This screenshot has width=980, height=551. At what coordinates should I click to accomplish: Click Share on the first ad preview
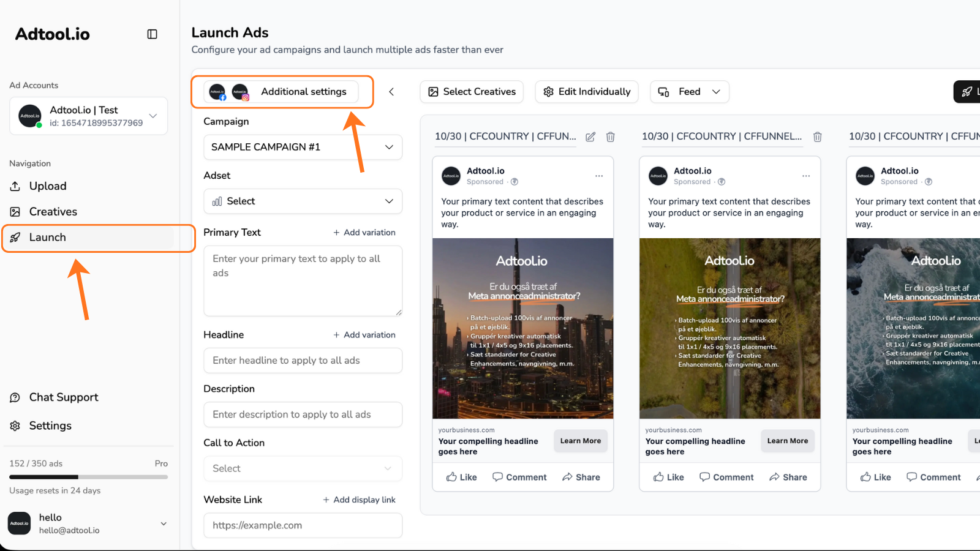pyautogui.click(x=581, y=477)
